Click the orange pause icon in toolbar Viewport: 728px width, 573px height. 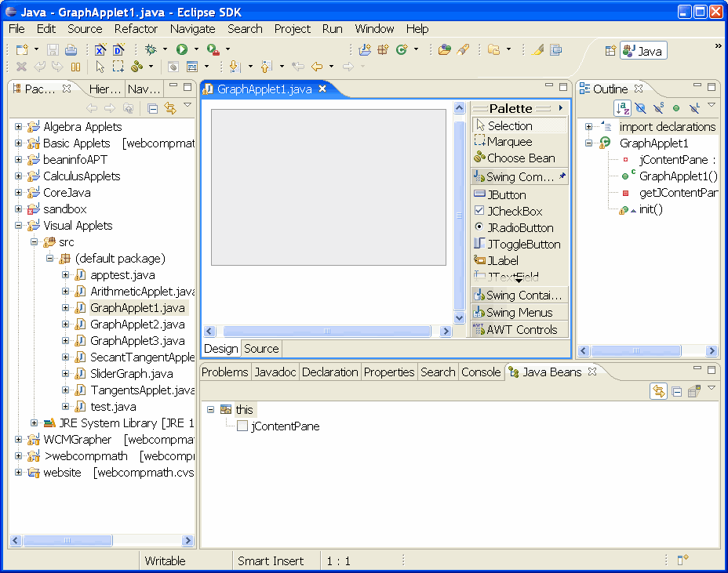(x=75, y=67)
